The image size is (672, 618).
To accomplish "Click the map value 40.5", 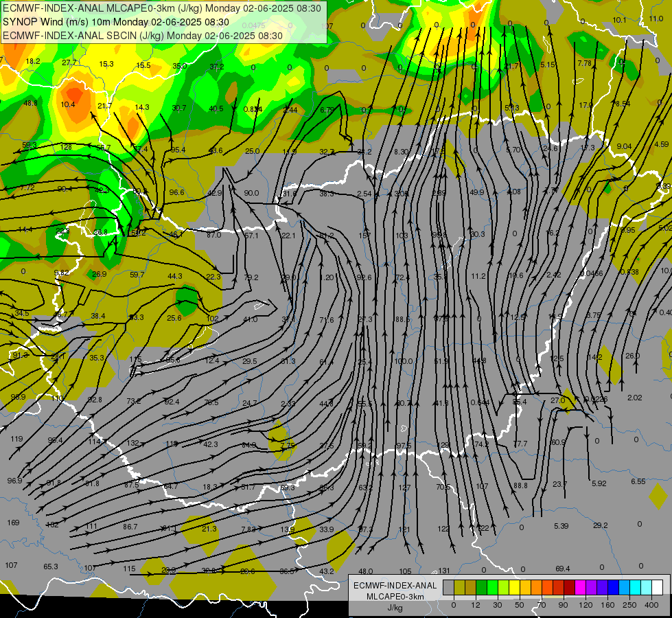I will point(216,108).
